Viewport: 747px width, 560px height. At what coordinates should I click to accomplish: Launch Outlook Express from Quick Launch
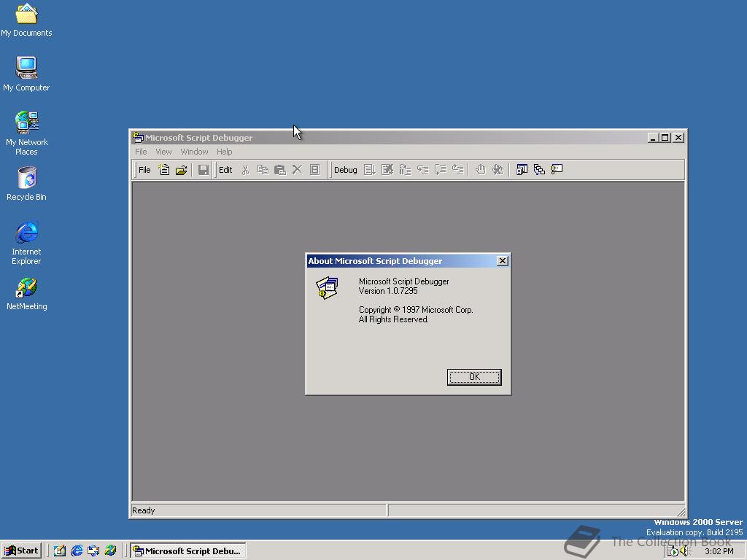(x=93, y=551)
